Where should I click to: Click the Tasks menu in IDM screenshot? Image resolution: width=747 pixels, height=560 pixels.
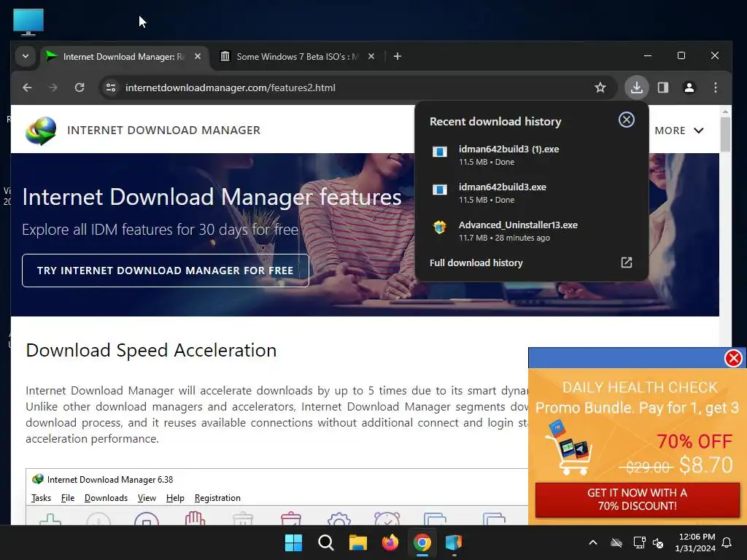[x=41, y=497]
